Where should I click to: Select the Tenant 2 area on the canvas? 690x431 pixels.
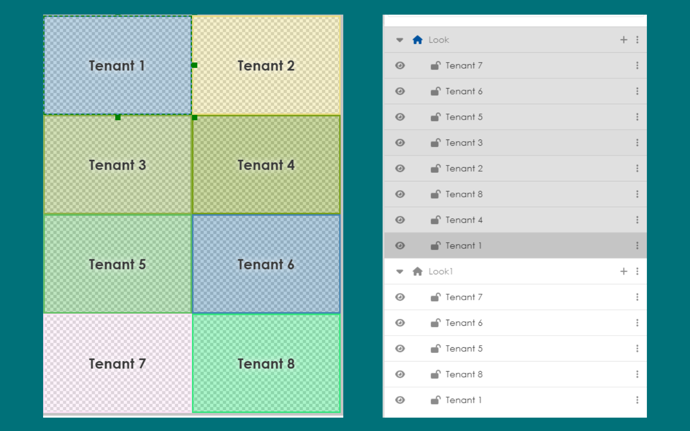tap(266, 66)
